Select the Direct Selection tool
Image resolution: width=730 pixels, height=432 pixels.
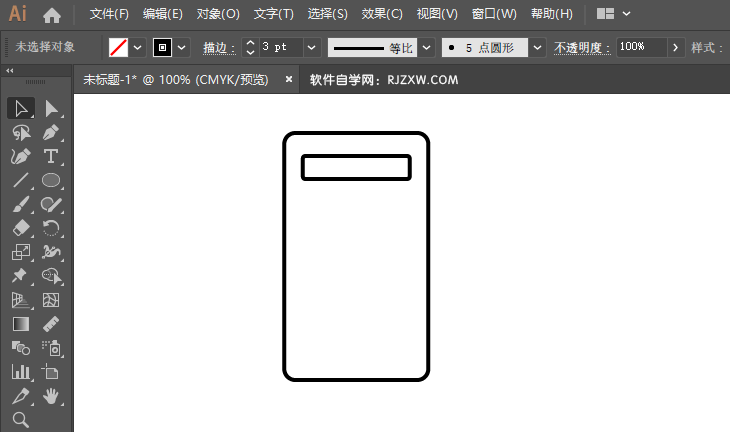coord(51,108)
